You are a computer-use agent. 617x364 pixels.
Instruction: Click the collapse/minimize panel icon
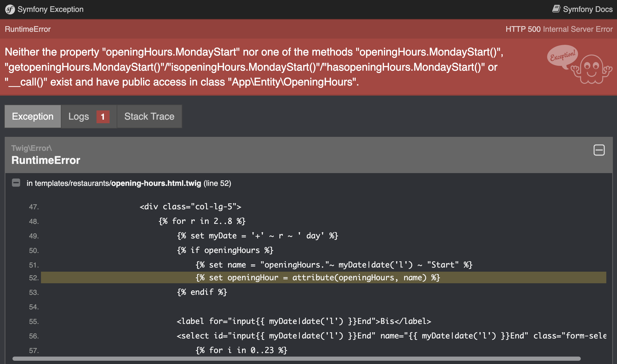(600, 150)
